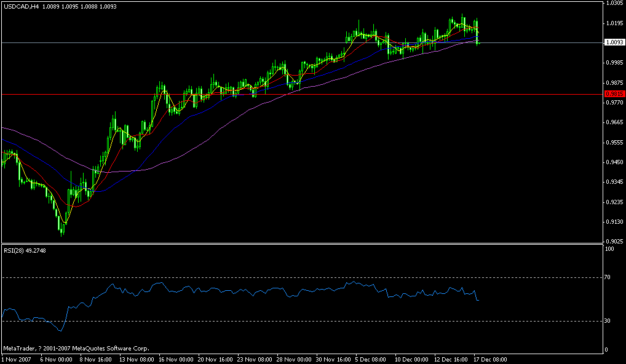Click the 0.9770 price axis label
Image resolution: width=626 pixels, height=364 pixels.
(615, 102)
